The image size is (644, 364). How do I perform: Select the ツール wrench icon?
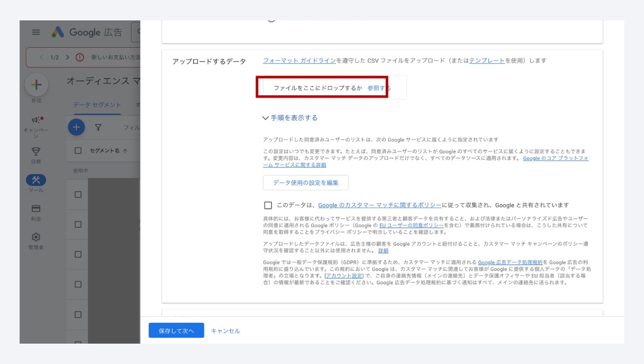(x=36, y=180)
